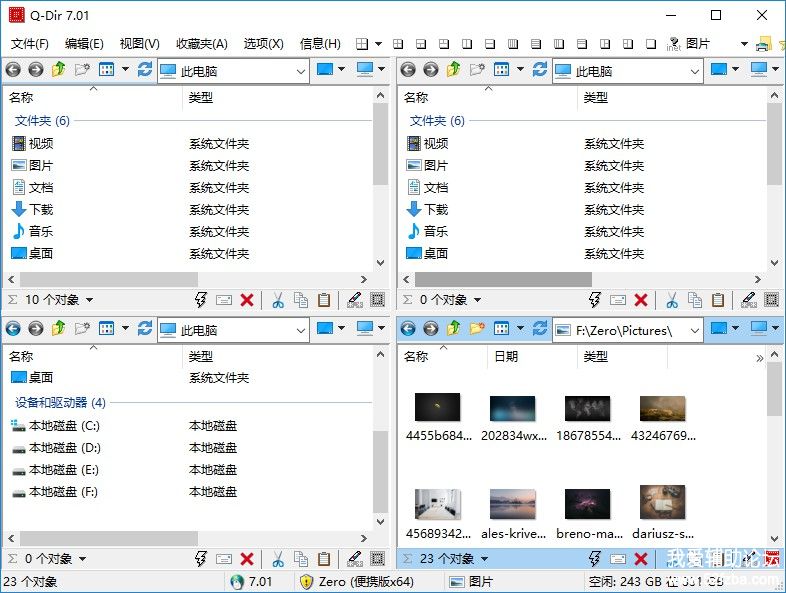The height and width of the screenshot is (593, 786).
Task: Click forward arrow in top-left pane
Action: pyautogui.click(x=36, y=70)
